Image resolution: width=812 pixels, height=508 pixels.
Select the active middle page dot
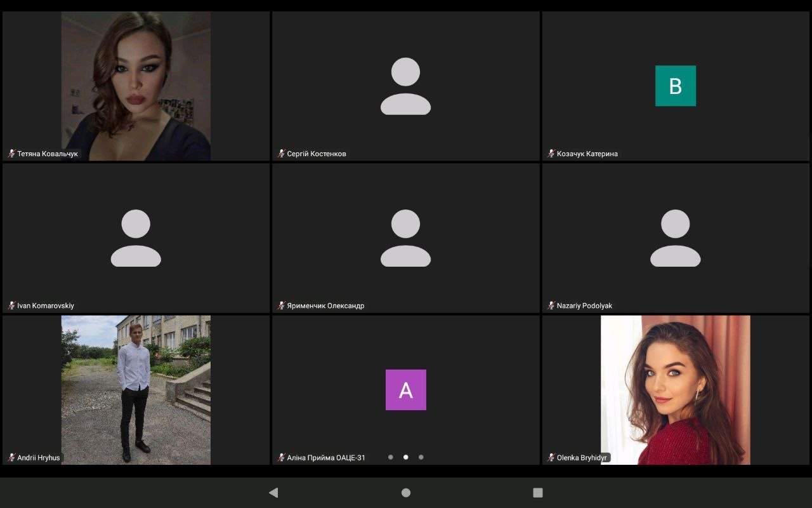point(406,457)
